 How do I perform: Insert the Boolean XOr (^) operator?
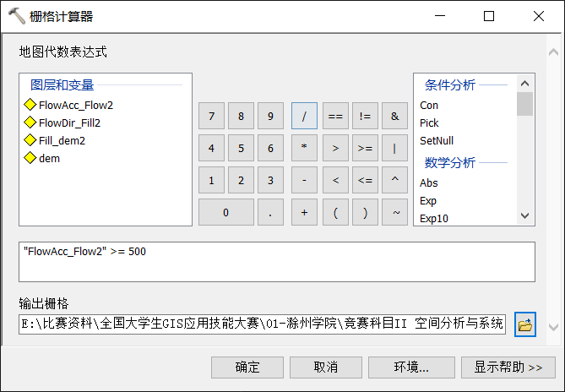pos(395,180)
